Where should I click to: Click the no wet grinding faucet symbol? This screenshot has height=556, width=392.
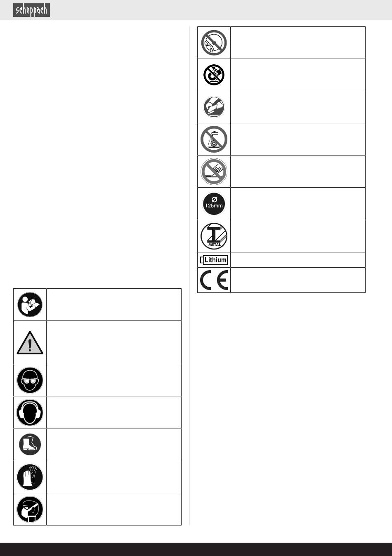214,139
